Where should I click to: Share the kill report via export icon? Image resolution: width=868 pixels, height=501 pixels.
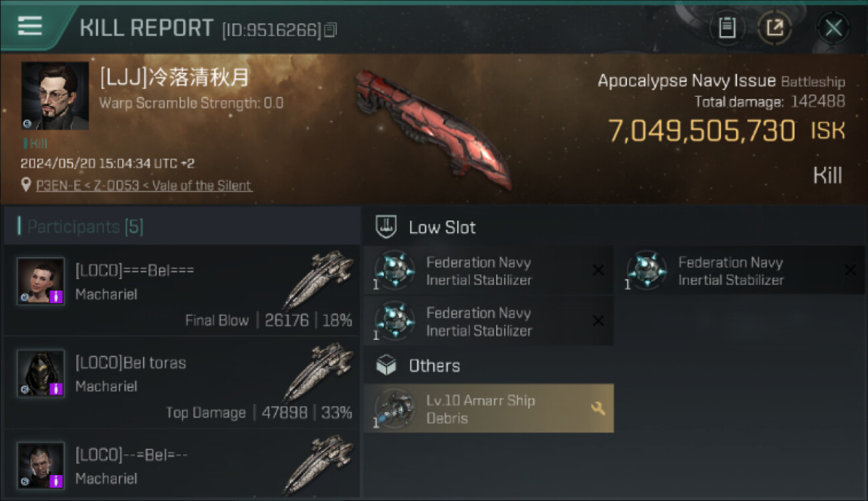(x=775, y=28)
